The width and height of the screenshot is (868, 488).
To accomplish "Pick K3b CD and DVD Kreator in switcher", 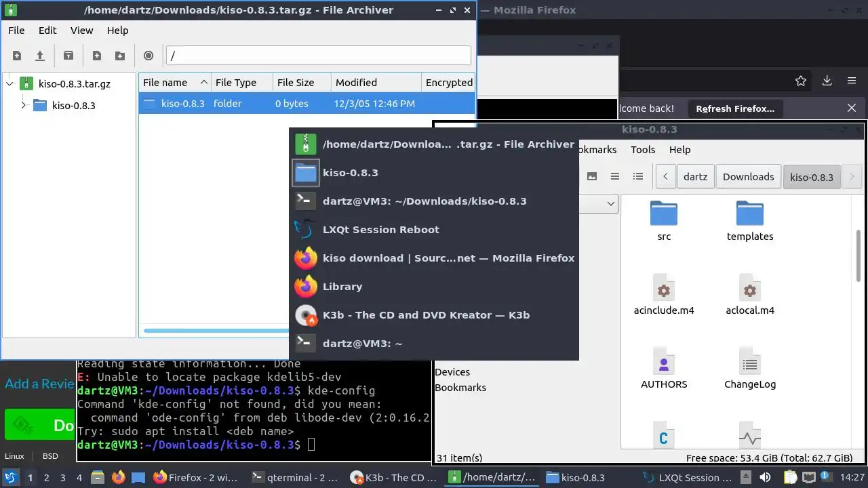I will tap(434, 315).
